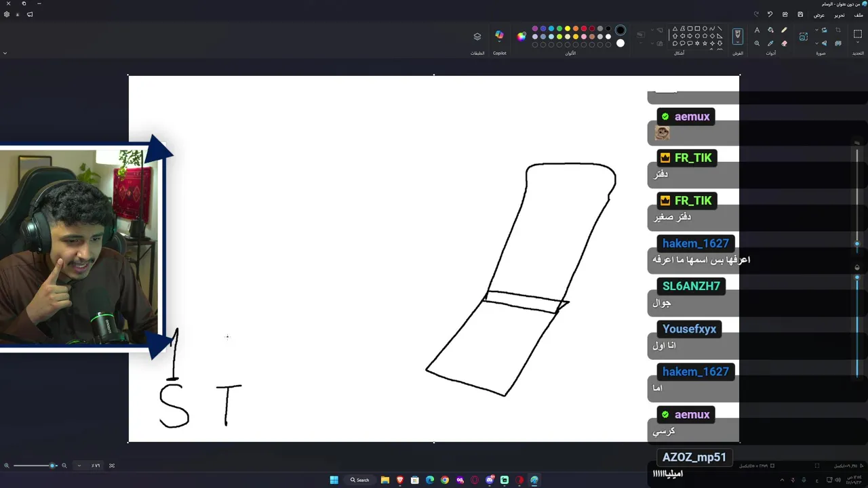The height and width of the screenshot is (488, 868).
Task: Click the Save icon
Action: pos(801,14)
